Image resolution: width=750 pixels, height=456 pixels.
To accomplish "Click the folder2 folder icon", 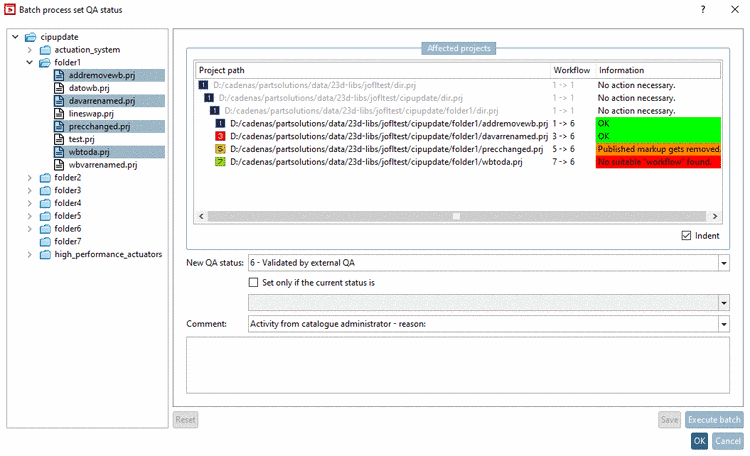I will coord(45,178).
